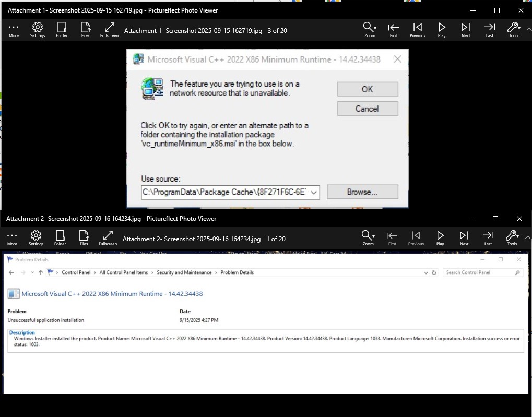Image resolution: width=532 pixels, height=417 pixels.
Task: Collapse toolbar chevron in Attachment 1 viewer
Action: click(529, 30)
